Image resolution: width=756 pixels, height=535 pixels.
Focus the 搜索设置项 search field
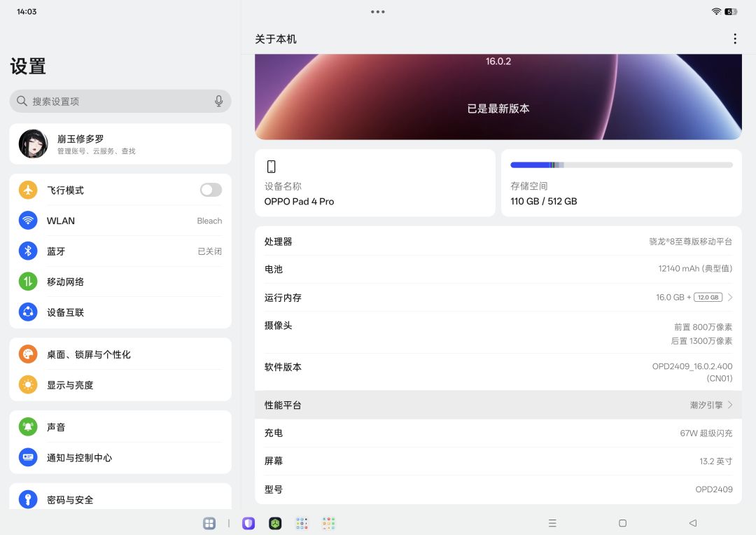pos(120,101)
